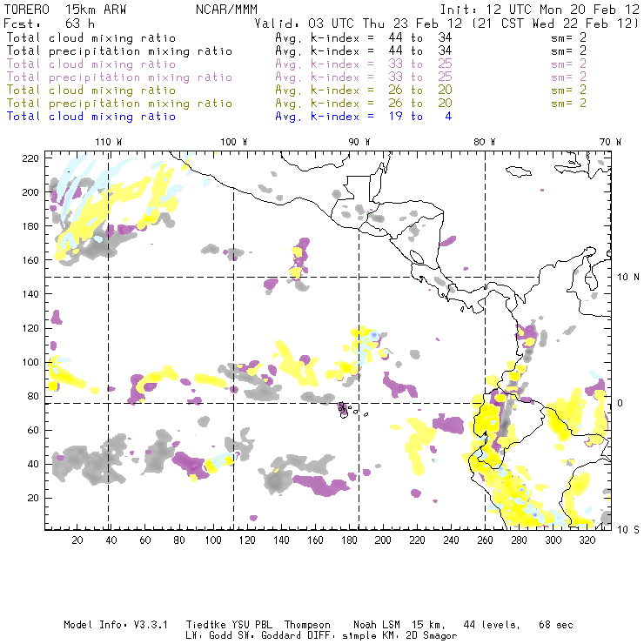
Task: Select the "Tiedtke" scheme label
Action: click(206, 625)
